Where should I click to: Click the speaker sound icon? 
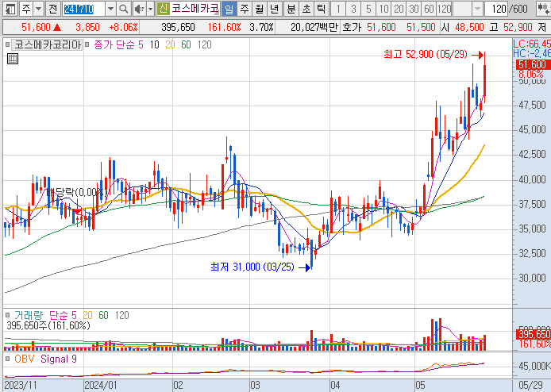point(139,9)
